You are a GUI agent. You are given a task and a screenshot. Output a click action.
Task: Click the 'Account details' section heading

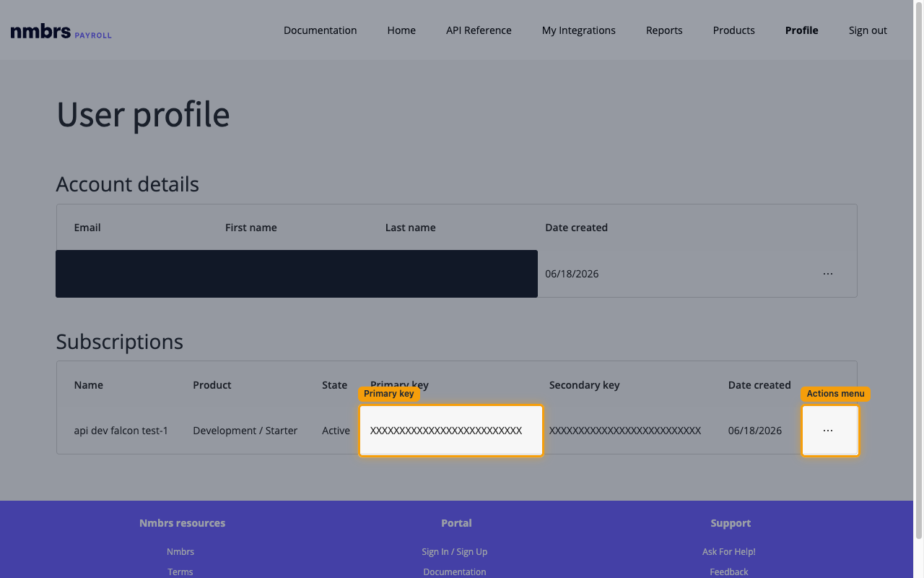pos(128,184)
